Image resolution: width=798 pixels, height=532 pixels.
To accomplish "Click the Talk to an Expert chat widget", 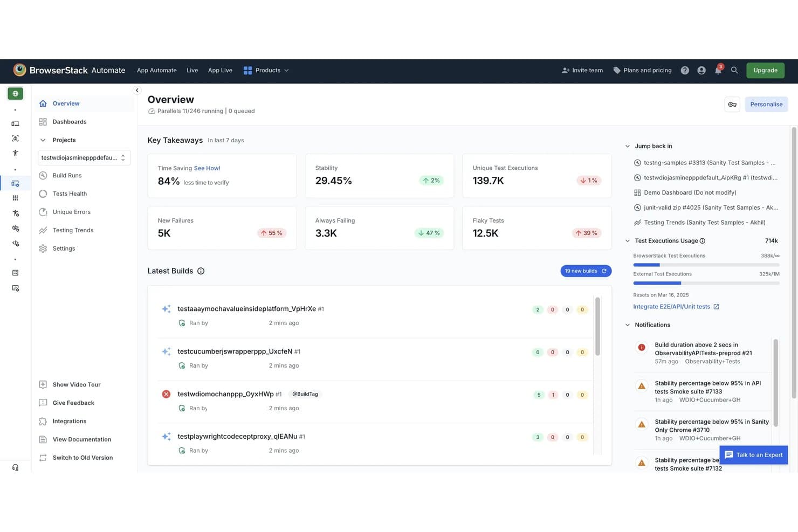I will (x=754, y=455).
